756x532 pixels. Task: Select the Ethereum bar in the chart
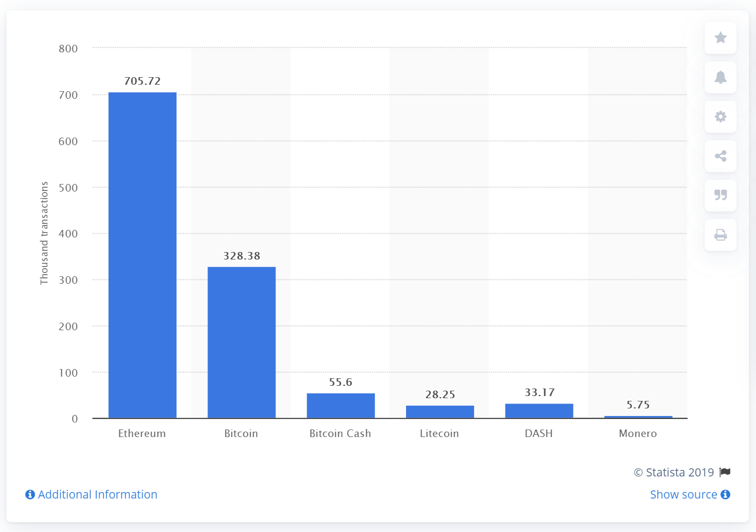(x=142, y=254)
